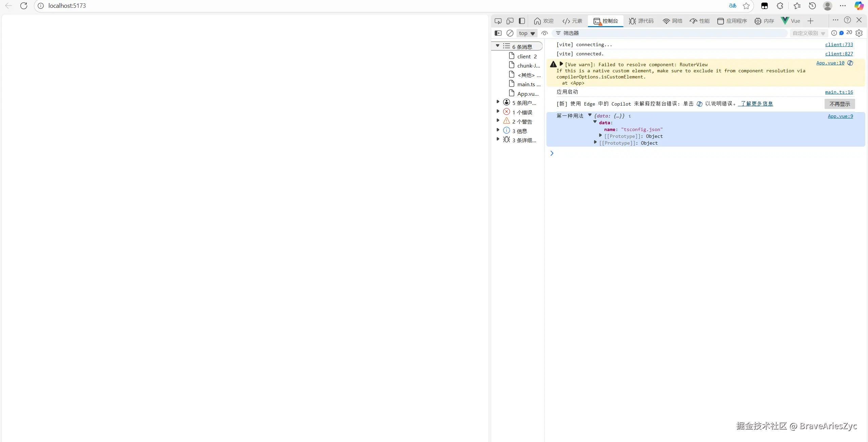Image resolution: width=868 pixels, height=442 pixels.
Task: Open the custom log levels dropdown
Action: point(809,33)
